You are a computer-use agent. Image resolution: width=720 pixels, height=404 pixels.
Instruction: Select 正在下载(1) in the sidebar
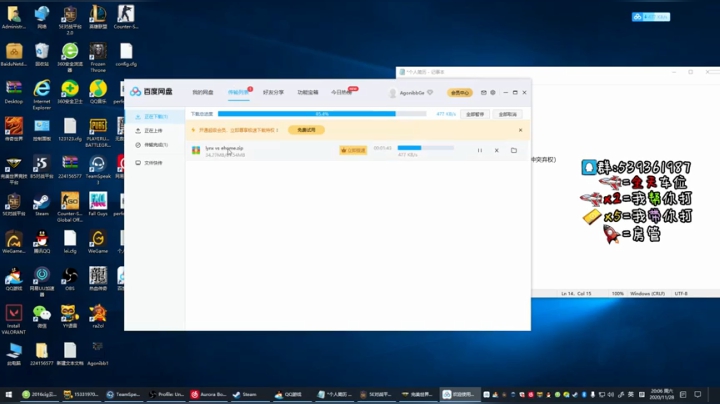tap(155, 117)
